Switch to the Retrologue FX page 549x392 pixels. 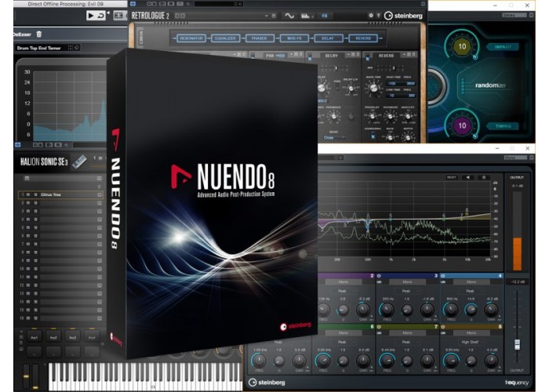[325, 16]
